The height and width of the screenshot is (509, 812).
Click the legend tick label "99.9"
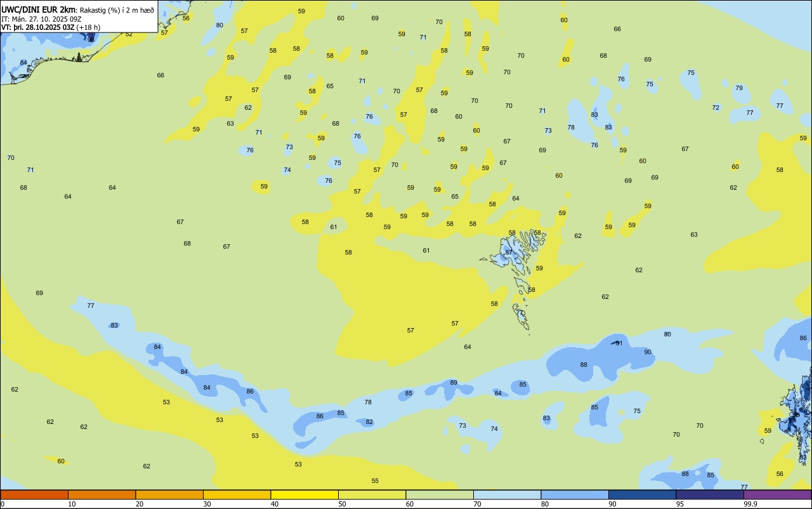click(750, 504)
